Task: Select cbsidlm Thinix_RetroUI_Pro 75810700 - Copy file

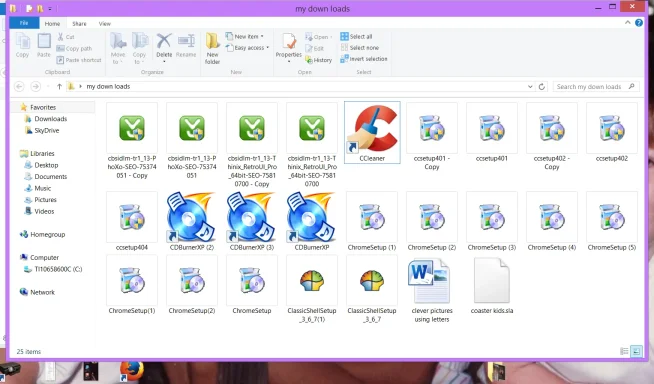Action: (252, 128)
